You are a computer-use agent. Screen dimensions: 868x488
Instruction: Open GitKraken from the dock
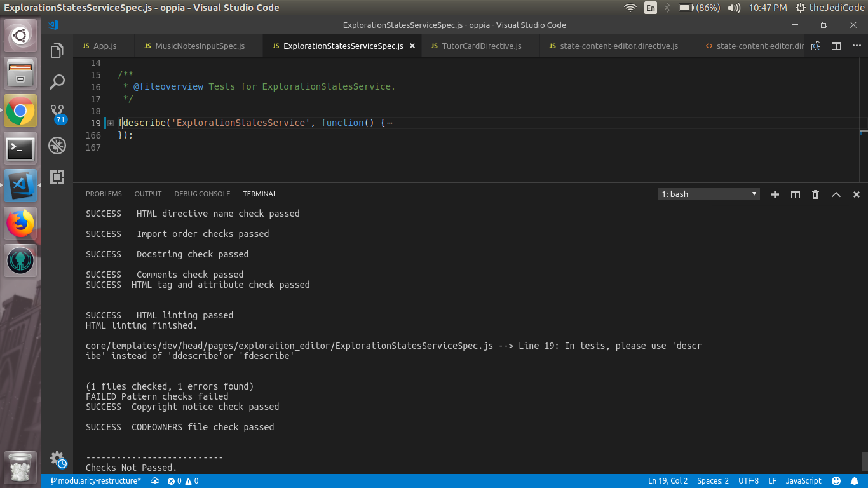[x=20, y=261]
